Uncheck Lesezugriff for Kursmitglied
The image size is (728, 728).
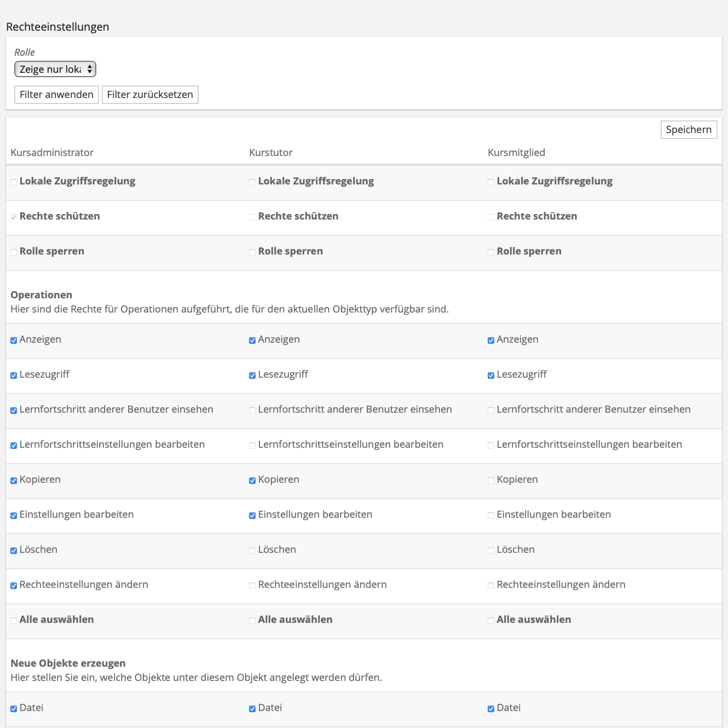point(491,375)
